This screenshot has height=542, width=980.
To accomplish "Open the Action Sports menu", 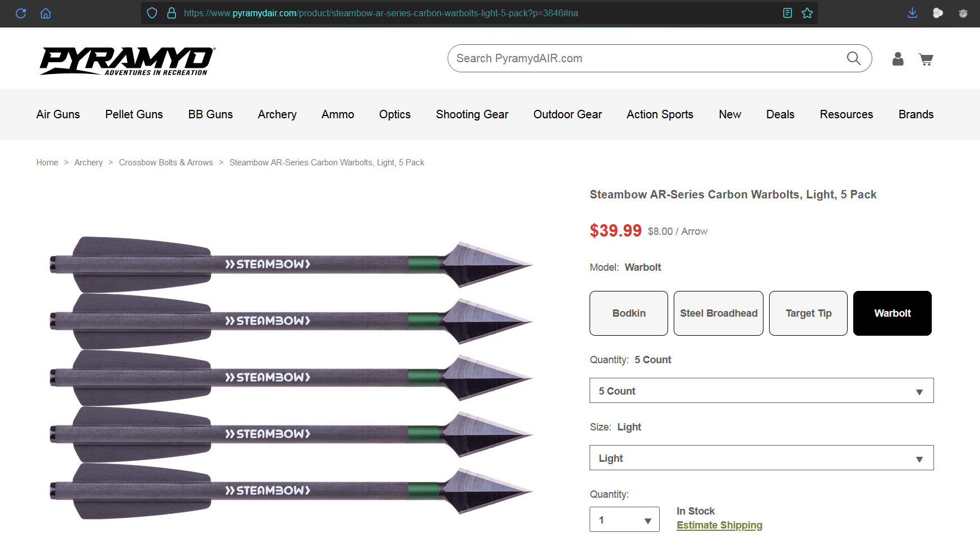I will click(x=660, y=114).
